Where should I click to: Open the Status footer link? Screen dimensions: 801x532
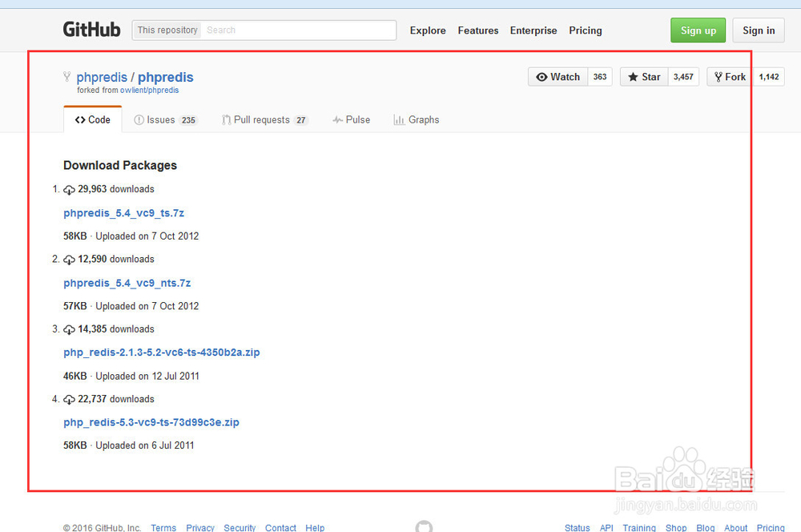pyautogui.click(x=578, y=527)
